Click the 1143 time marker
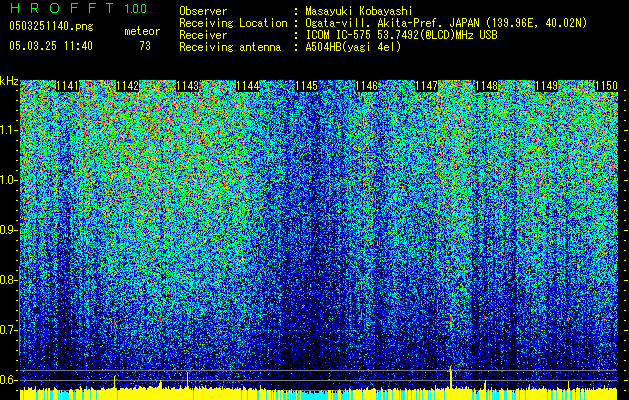Viewport: 629px width, 400px height. 187,86
